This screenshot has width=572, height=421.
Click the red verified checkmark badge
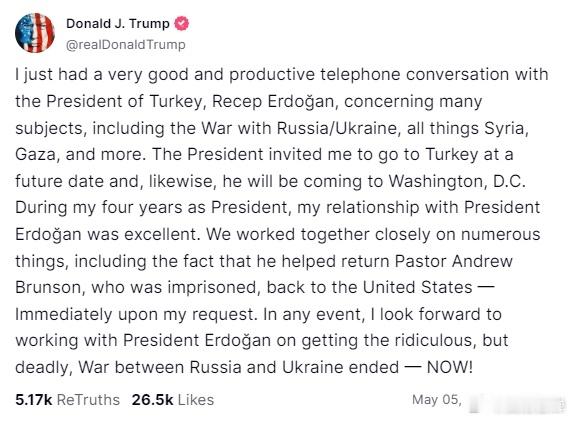[181, 23]
